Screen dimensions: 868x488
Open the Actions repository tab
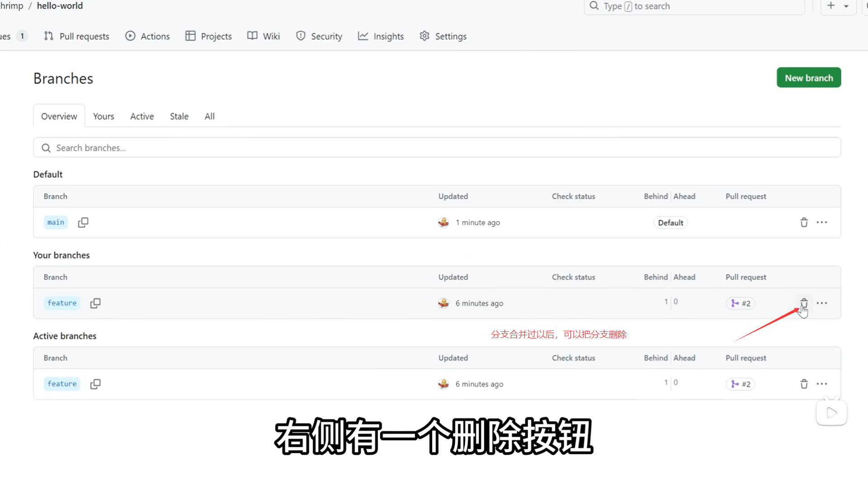pos(148,36)
